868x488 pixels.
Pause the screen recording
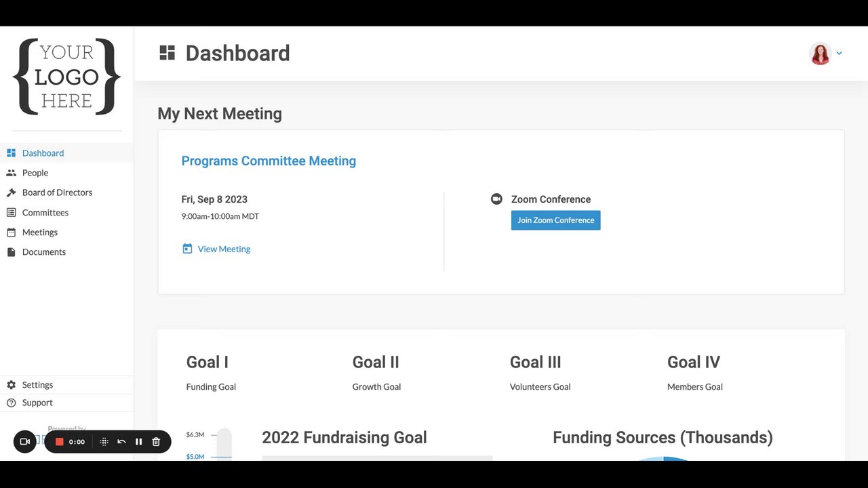[x=138, y=442]
